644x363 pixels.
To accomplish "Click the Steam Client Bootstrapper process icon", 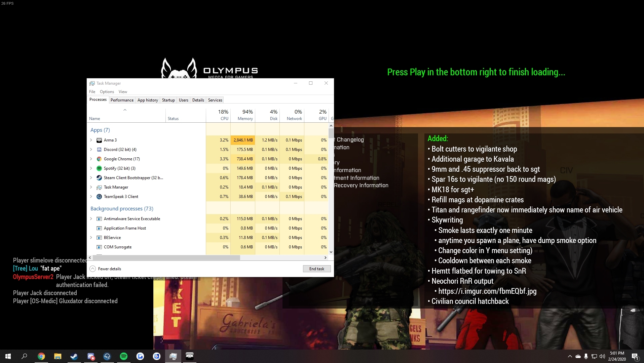I will [x=99, y=178].
